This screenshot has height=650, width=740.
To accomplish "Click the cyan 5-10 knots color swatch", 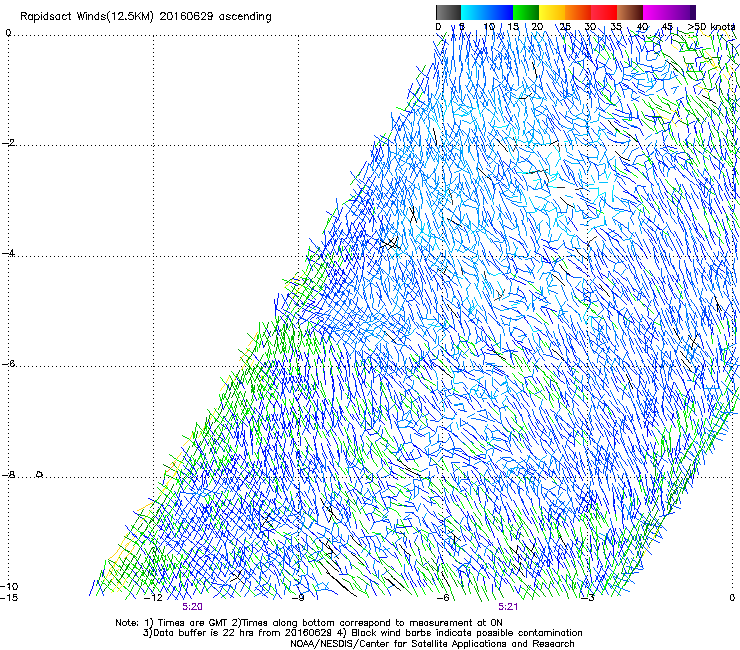I will click(x=473, y=12).
